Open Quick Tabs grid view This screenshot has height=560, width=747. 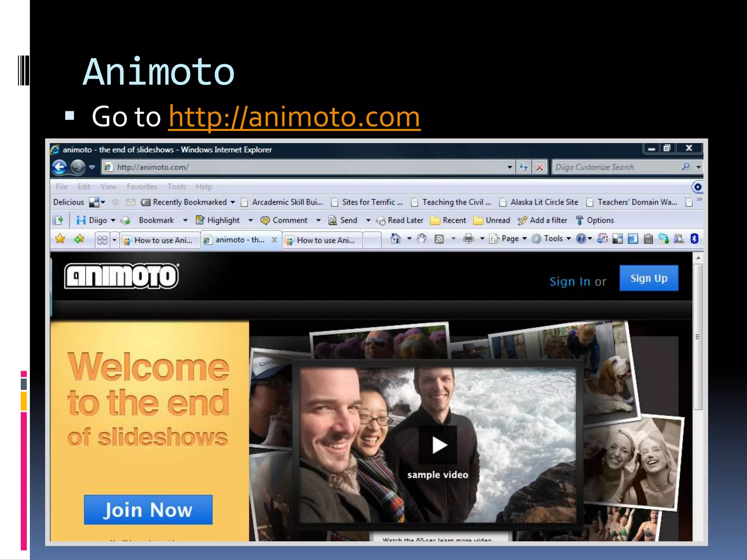102,240
